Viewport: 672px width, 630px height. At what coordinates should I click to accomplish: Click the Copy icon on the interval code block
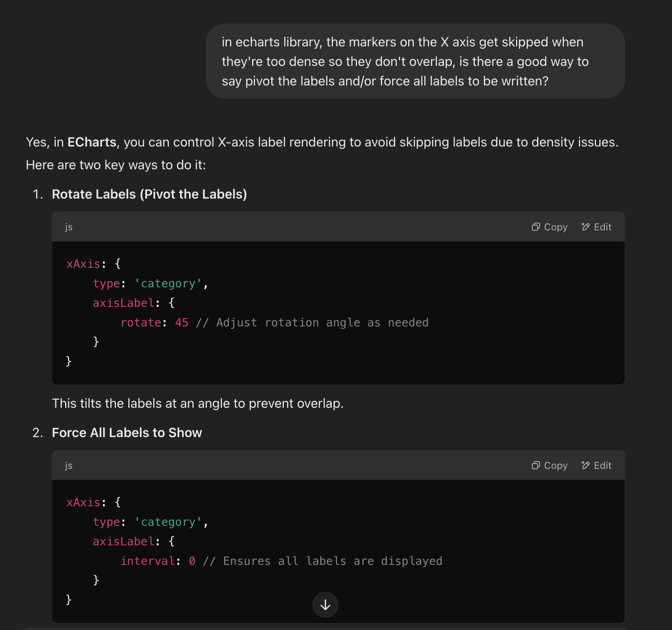coord(536,465)
